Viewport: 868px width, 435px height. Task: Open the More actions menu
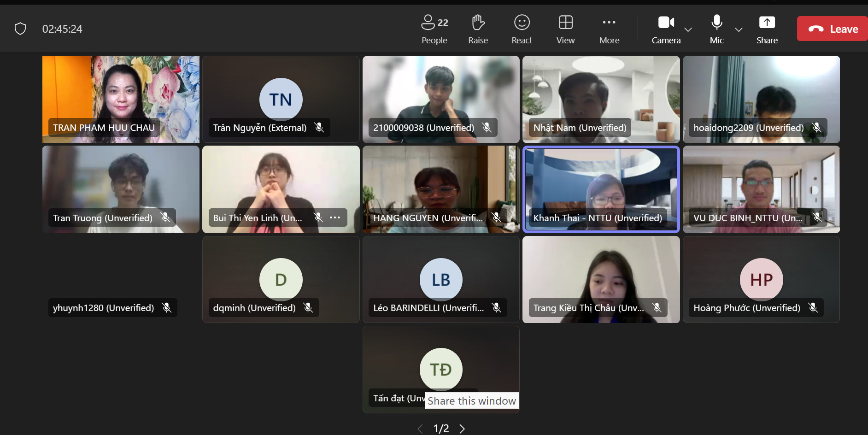pyautogui.click(x=609, y=29)
